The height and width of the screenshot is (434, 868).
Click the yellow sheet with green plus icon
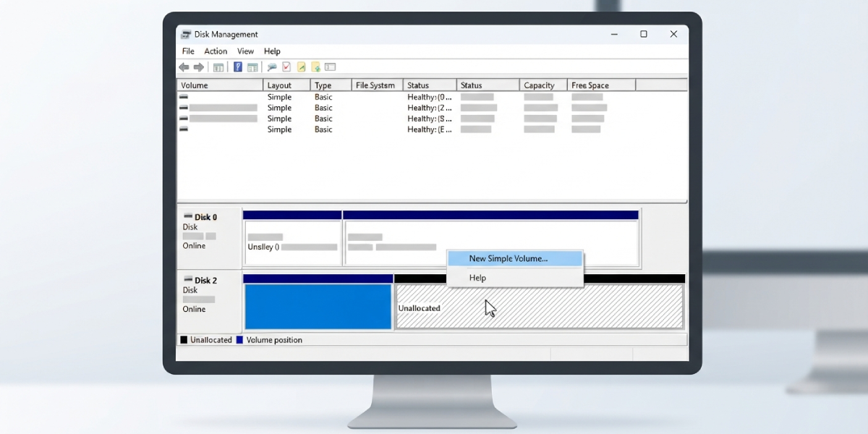[x=316, y=67]
